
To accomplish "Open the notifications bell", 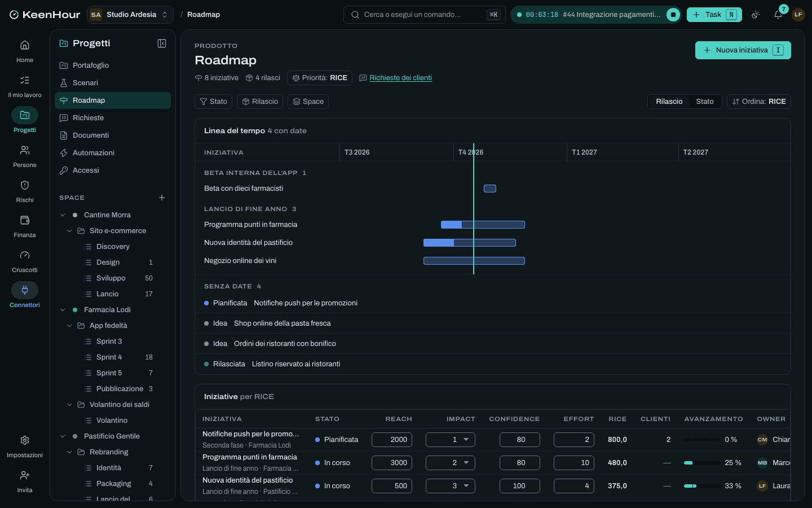I will (x=778, y=15).
